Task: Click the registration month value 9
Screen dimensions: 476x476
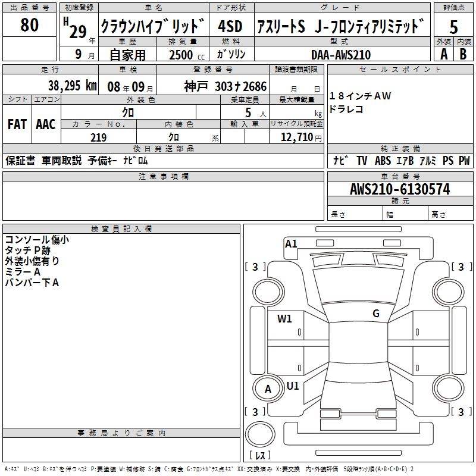Action: pos(79,54)
